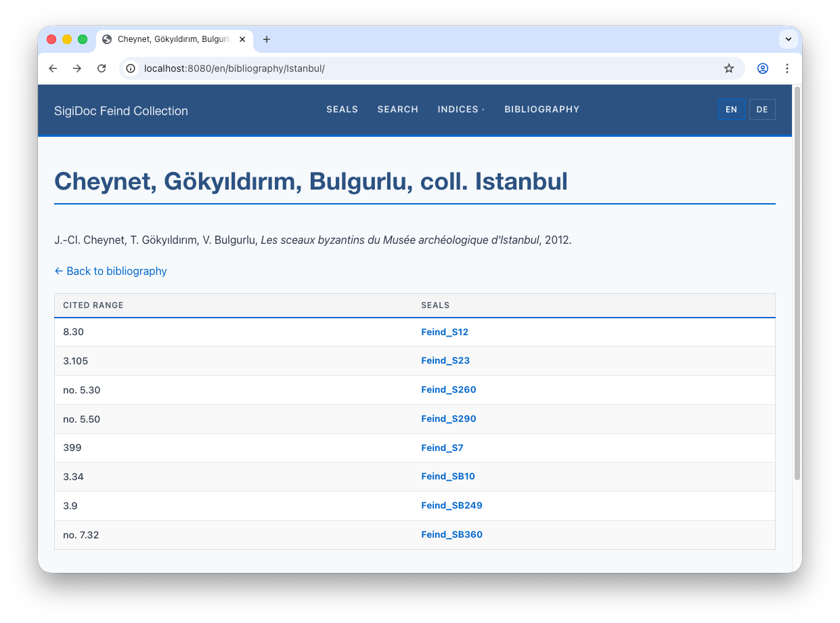The width and height of the screenshot is (840, 623).
Task: Bookmark this page with the star icon
Action: [729, 68]
